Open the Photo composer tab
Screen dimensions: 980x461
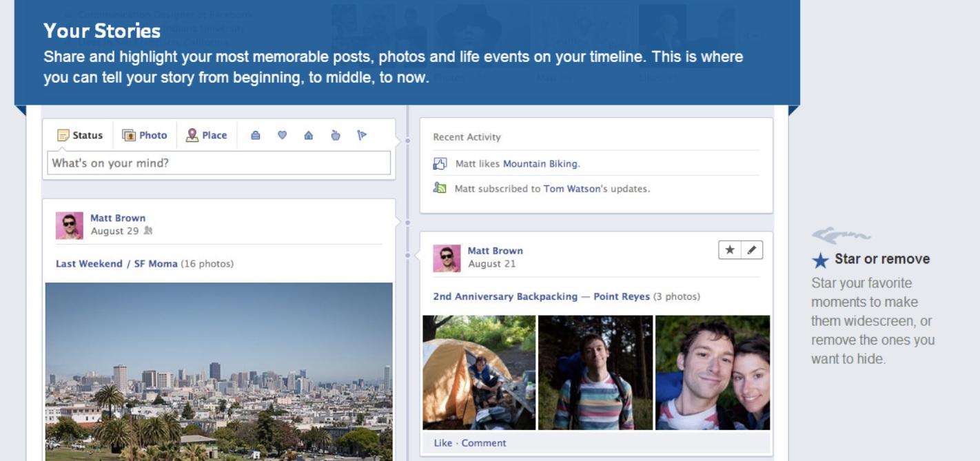pyautogui.click(x=145, y=136)
